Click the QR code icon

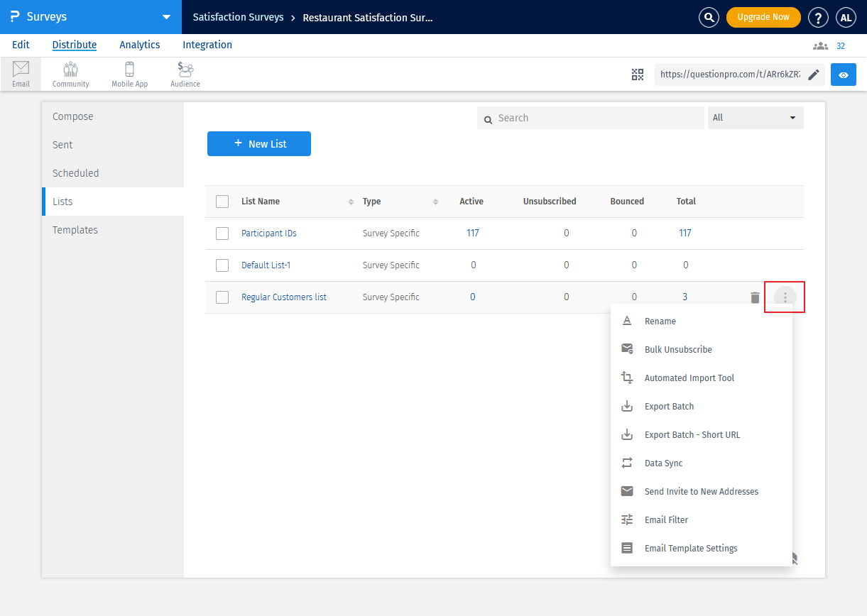(638, 75)
